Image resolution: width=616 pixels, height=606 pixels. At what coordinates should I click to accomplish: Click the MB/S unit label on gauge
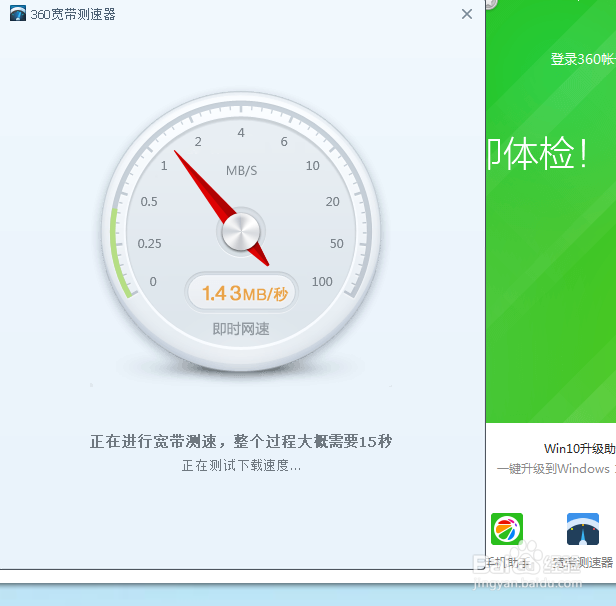pyautogui.click(x=242, y=170)
